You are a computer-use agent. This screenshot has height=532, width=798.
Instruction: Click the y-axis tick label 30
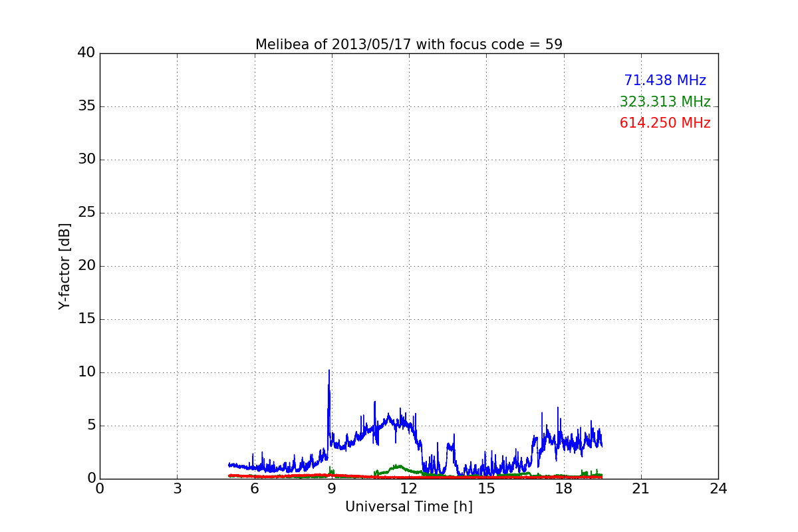point(86,160)
